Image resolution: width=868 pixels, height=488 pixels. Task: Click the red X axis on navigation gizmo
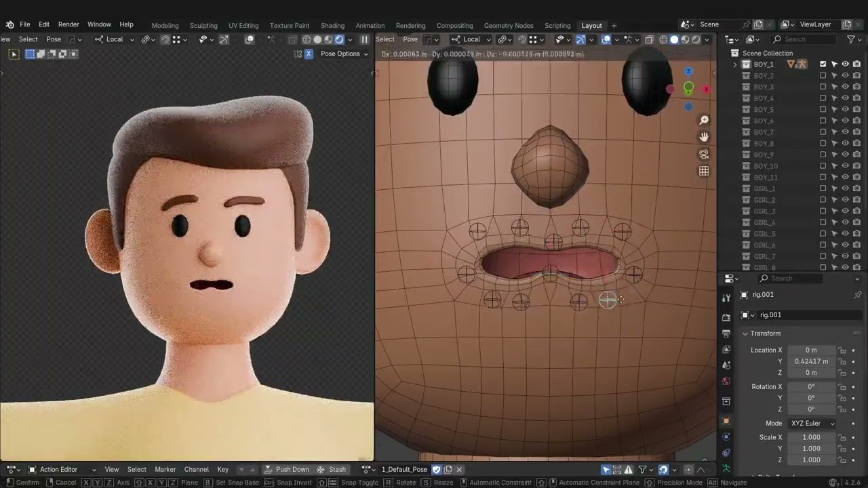[706, 89]
